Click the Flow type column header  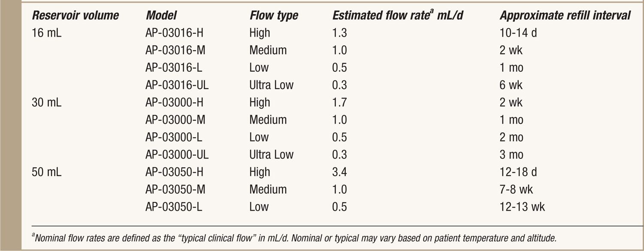pyautogui.click(x=273, y=16)
